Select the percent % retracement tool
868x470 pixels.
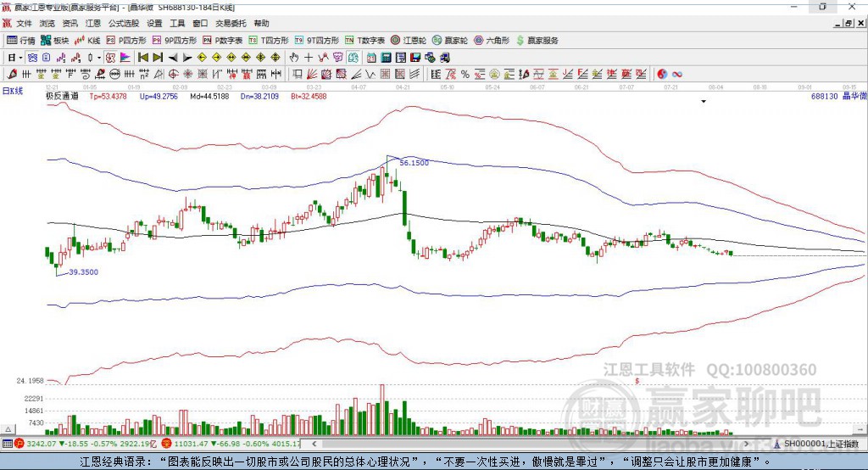[x=465, y=74]
